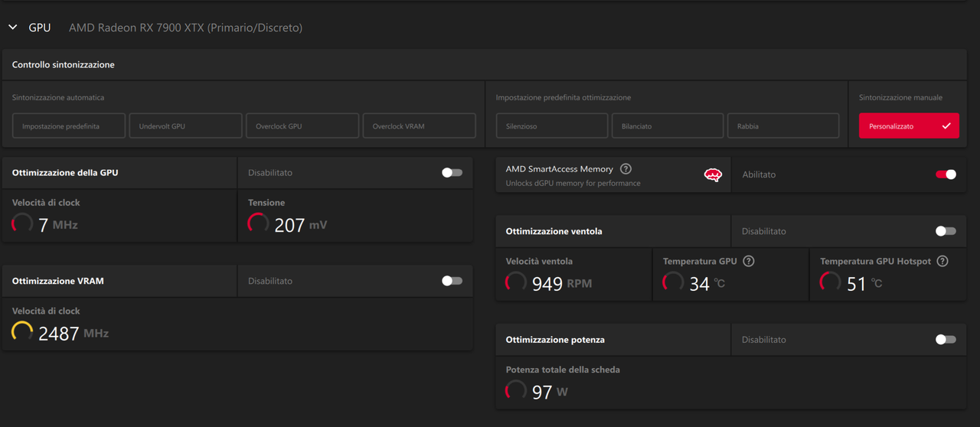
Task: Click the 7 MHz GPU clock value
Action: [58, 225]
